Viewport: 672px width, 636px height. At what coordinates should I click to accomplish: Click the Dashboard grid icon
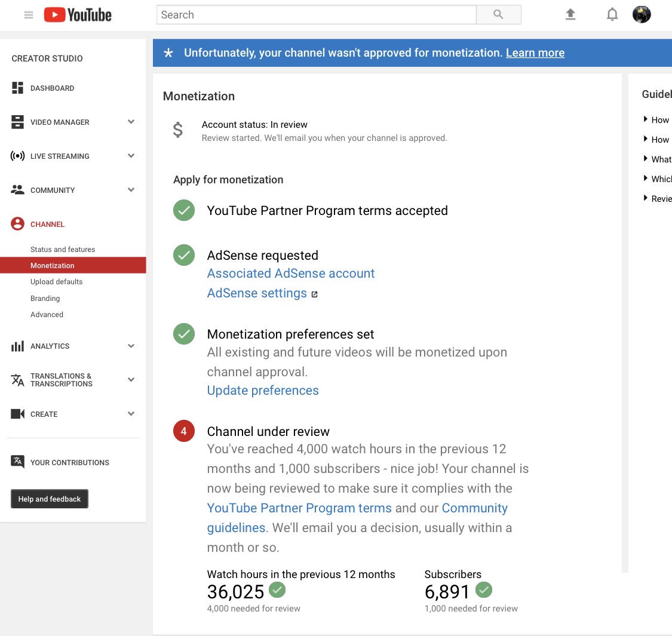[17, 88]
